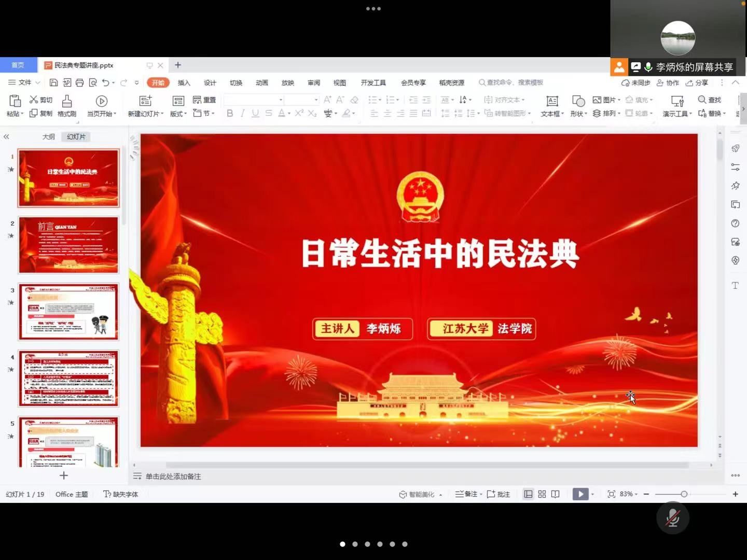747x560 pixels.
Task: Click the Print icon in quick toolbar
Action: pyautogui.click(x=79, y=82)
